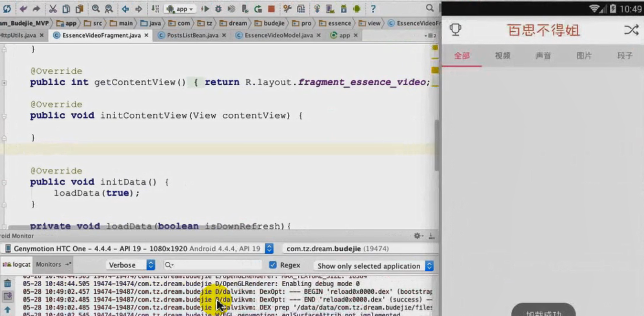Expand the getContentView code fold marker
Screen dimensions: 644x316
4,82
